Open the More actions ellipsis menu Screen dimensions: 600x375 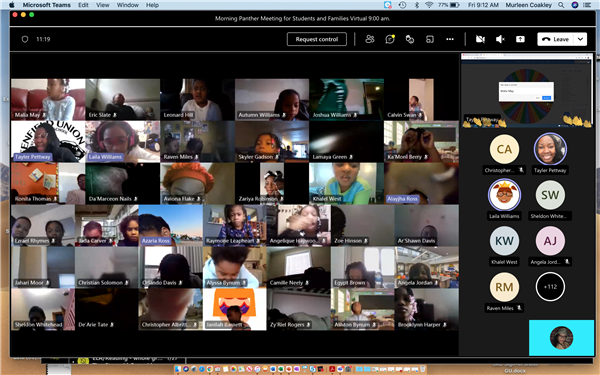coord(450,39)
